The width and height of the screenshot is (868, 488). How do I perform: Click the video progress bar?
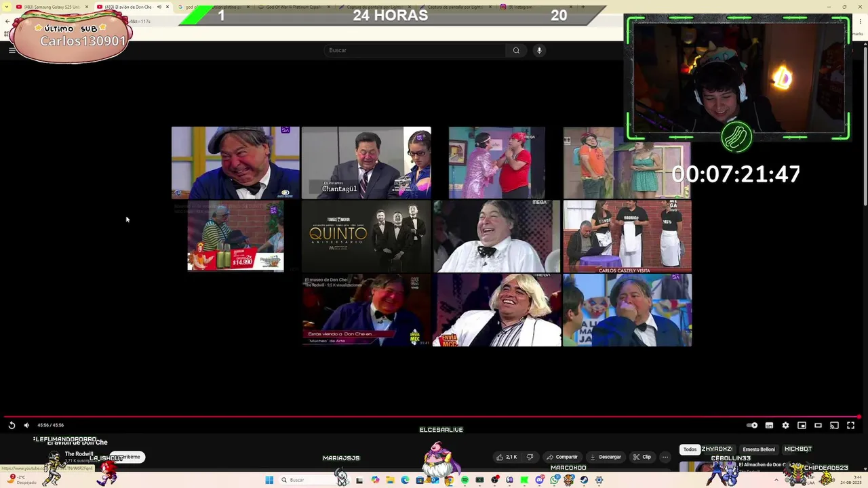click(432, 417)
